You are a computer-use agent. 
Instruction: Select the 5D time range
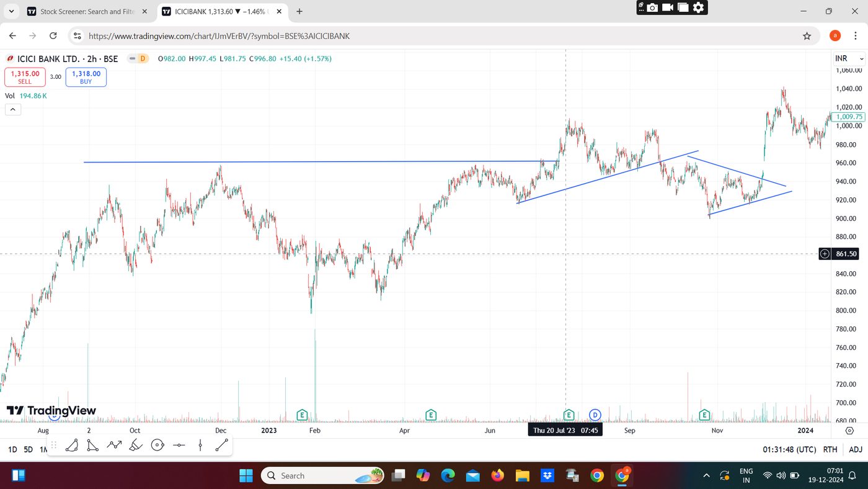pyautogui.click(x=28, y=449)
